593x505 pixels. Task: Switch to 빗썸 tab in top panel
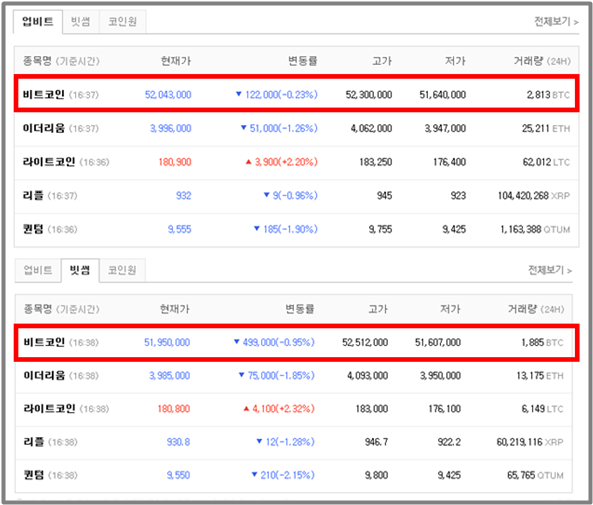(81, 22)
